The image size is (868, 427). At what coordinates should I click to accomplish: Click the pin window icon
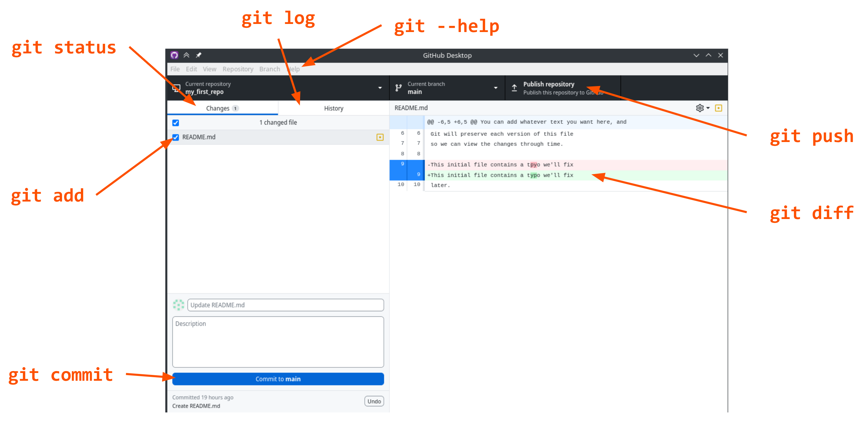point(199,55)
